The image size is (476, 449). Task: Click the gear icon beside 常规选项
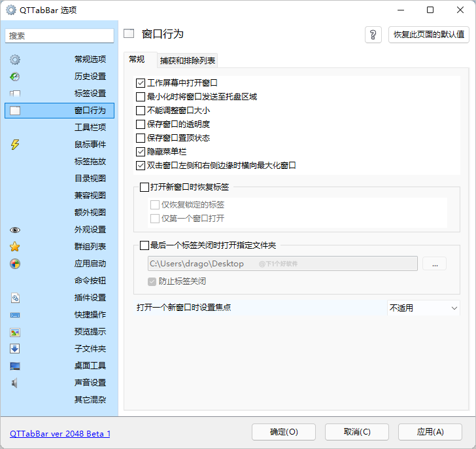coord(15,60)
